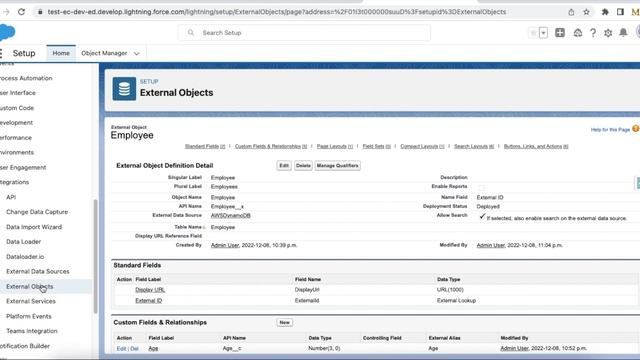This screenshot has height=360, width=640.
Task: Bookmark this page with the star icon
Action: 586,12
